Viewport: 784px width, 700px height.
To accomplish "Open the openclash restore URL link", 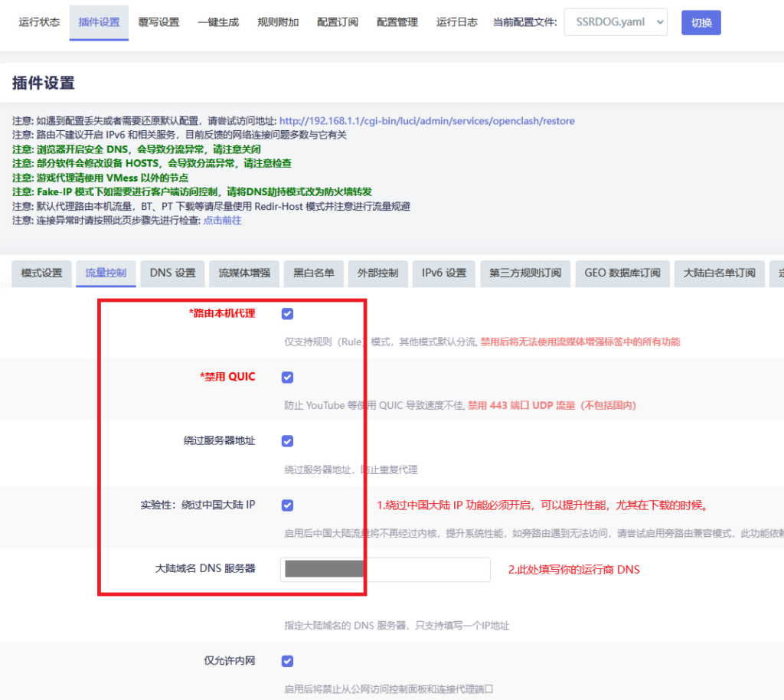I will tap(426, 121).
